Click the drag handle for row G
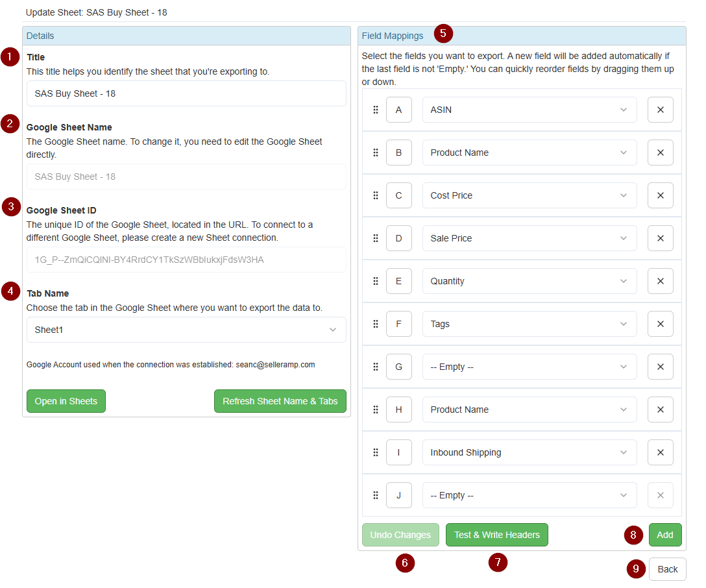The image size is (706, 588). click(376, 367)
